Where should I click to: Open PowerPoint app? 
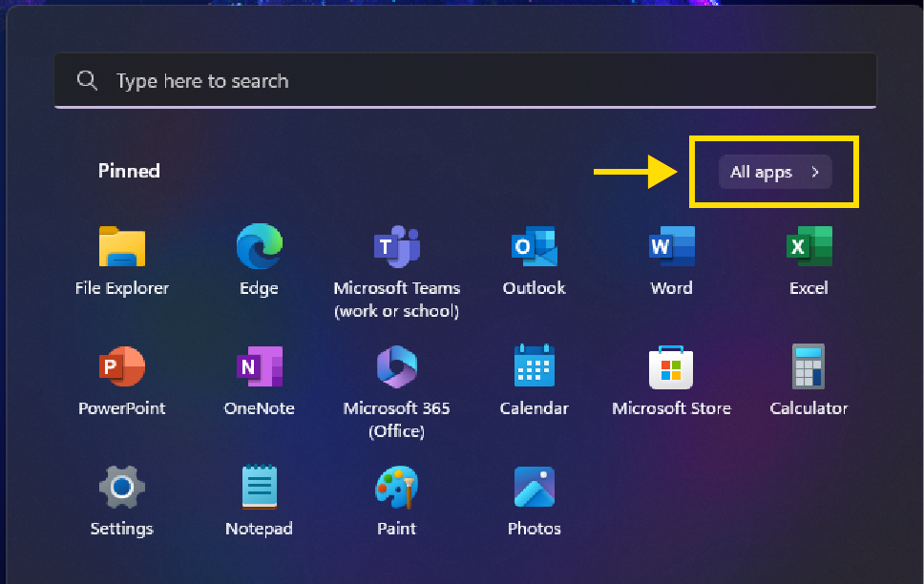tap(122, 367)
